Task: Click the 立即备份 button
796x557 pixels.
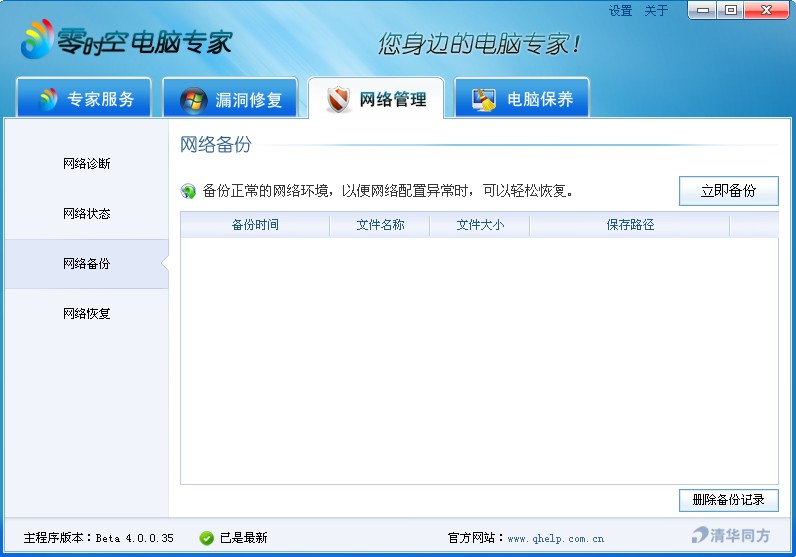Action: pos(728,191)
